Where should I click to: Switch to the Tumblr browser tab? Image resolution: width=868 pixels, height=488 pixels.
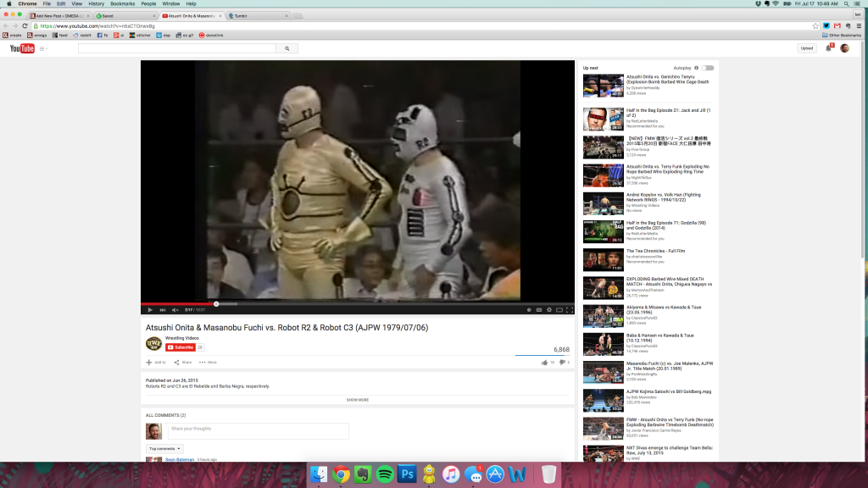(258, 16)
